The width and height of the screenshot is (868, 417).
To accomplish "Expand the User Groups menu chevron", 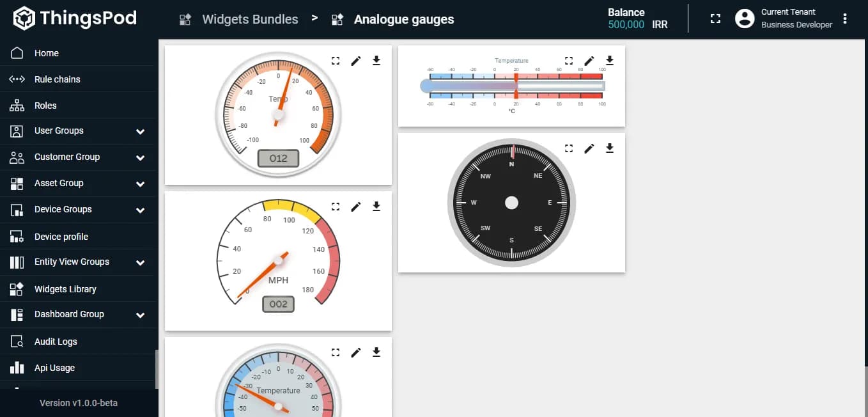I will [x=140, y=131].
